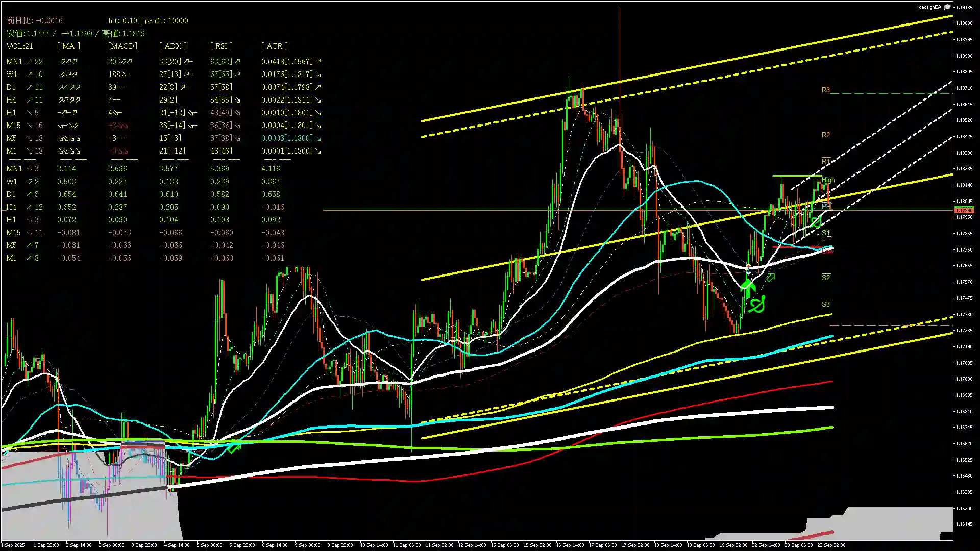Click the 17 Sep 06:00 time axis label
Viewport: 980px width, 551px height.
(x=603, y=545)
